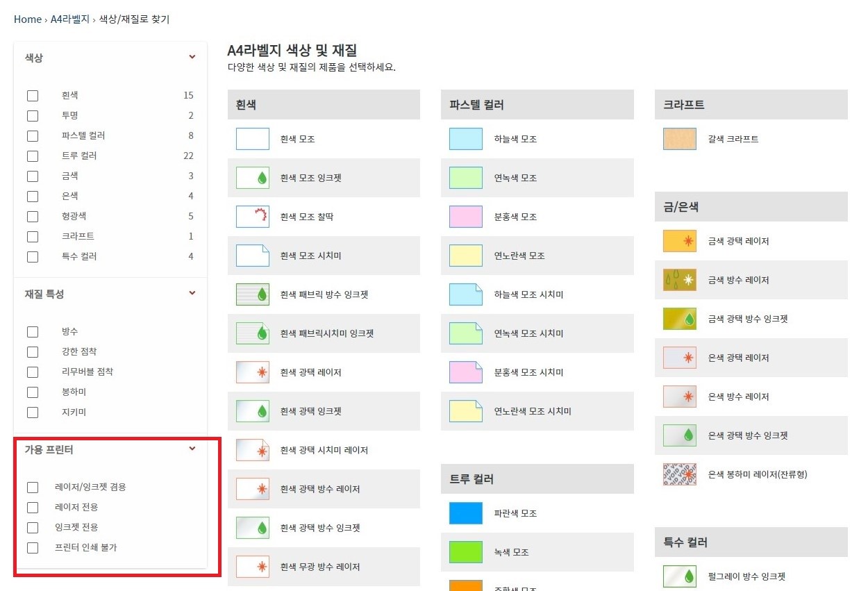Toggle the 가용 프린터 section chevron
Viewport: 868px width, 591px height.
192,449
